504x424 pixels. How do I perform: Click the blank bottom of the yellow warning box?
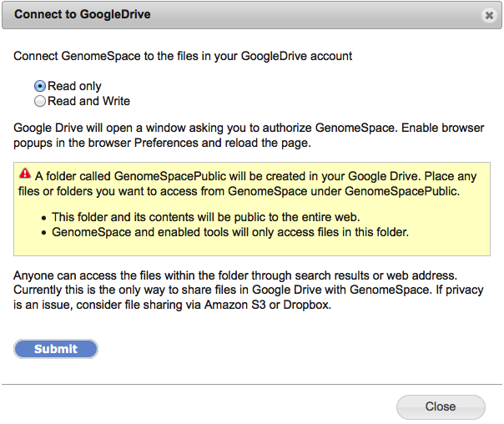(250, 248)
